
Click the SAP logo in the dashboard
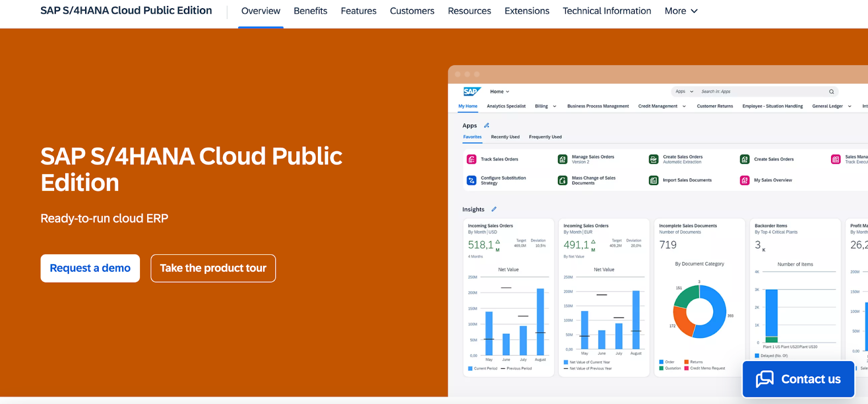pyautogui.click(x=472, y=92)
